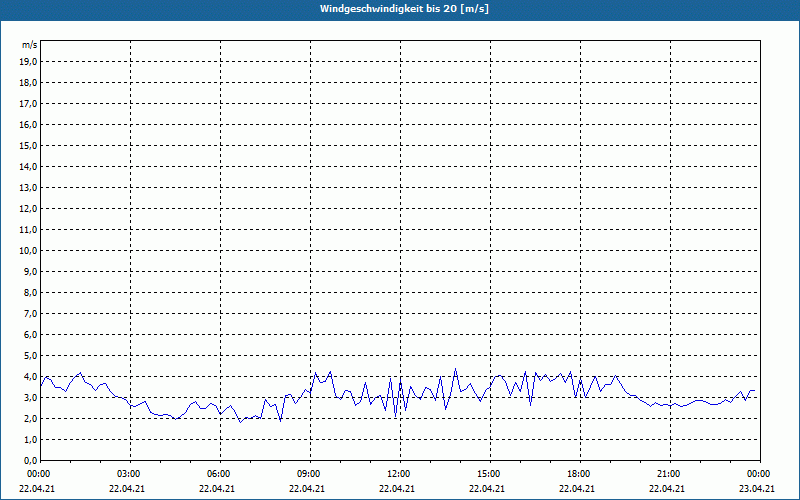Click the chart title 'Windgeschwindigkeit bis 20 [m/s]'

pyautogui.click(x=404, y=9)
